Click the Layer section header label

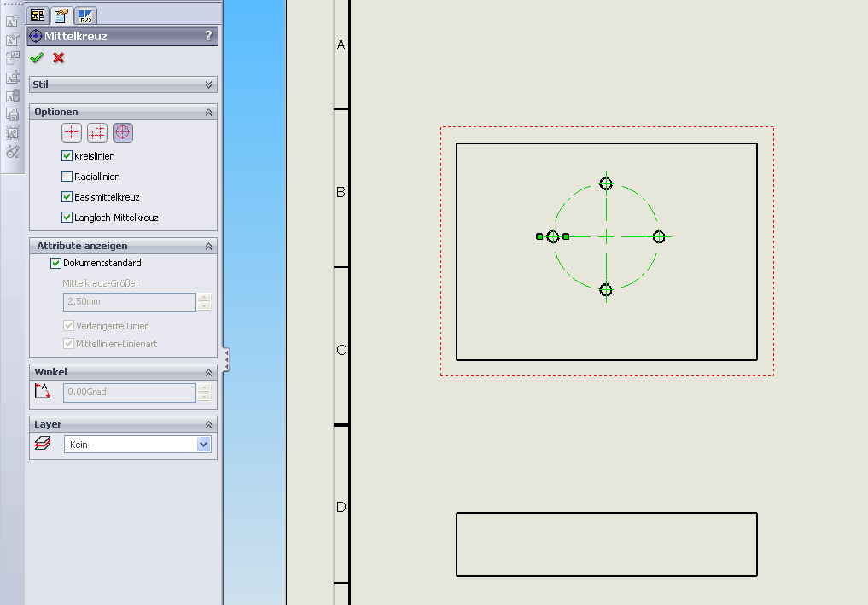click(x=48, y=425)
